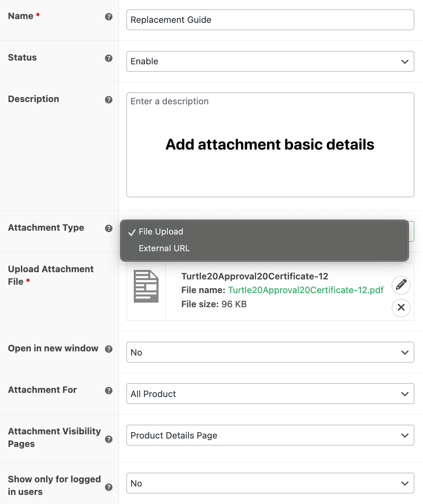Open help for Open in new window
This screenshot has width=423, height=504.
109,349
